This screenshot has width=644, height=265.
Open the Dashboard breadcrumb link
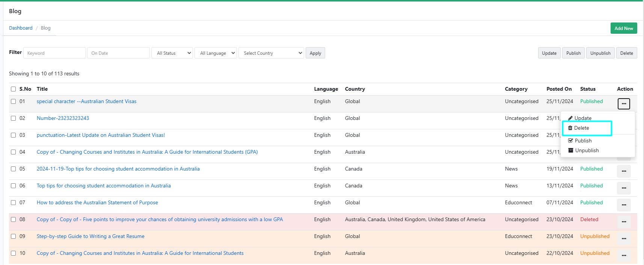click(x=21, y=28)
